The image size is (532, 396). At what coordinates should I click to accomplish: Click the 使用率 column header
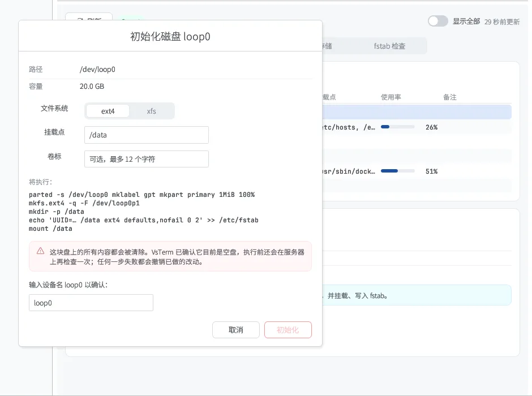[x=391, y=97]
